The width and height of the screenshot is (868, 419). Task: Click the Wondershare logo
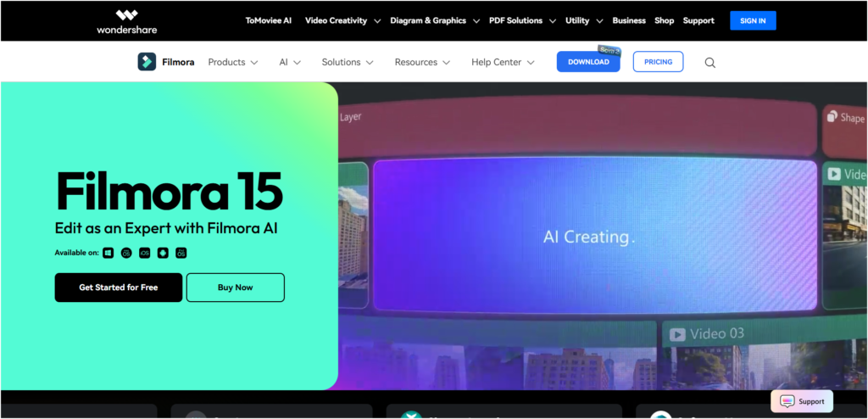coord(127,20)
